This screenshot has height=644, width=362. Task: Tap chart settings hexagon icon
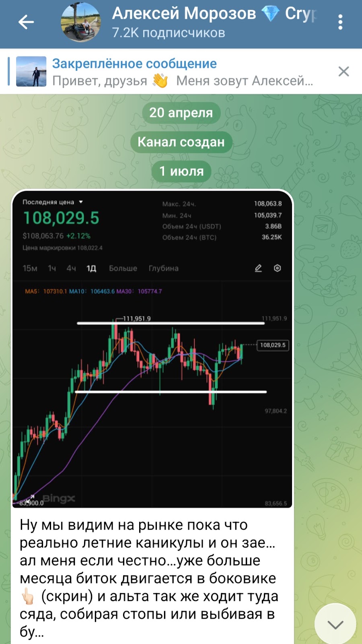coord(278,268)
